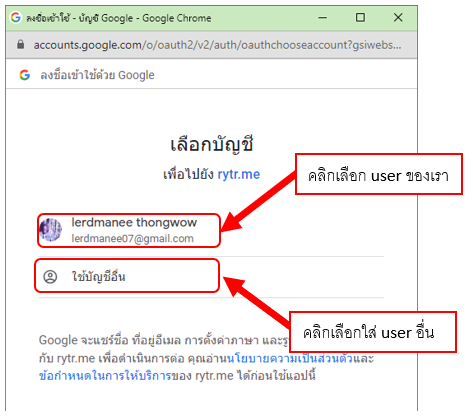Click the เลือกบัญชี heading

coord(212,144)
